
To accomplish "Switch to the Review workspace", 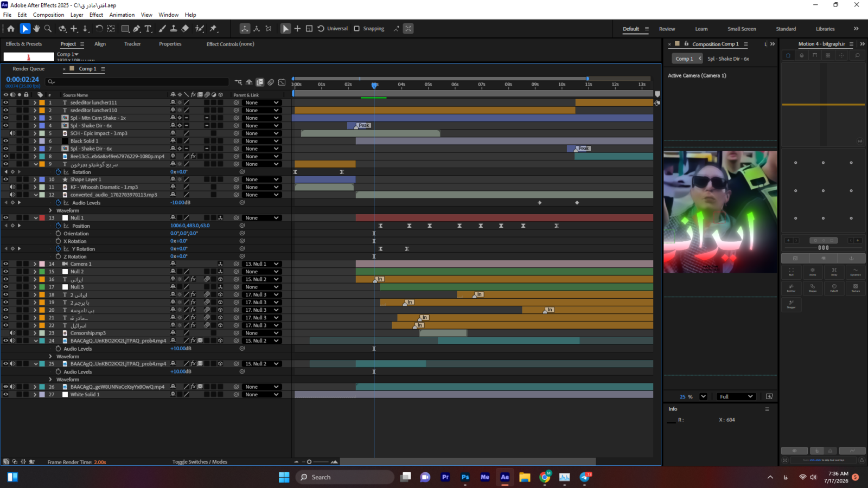I will (667, 29).
